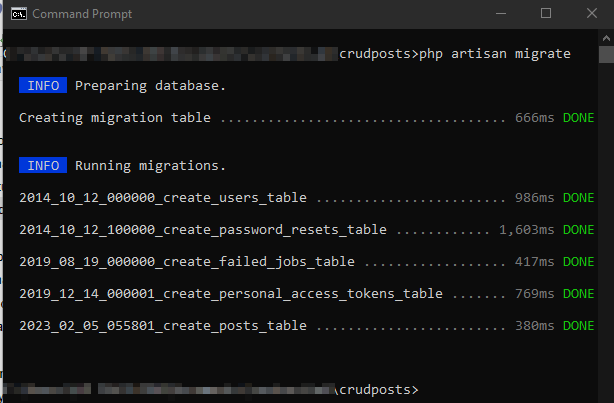Click DONE next to 1,603ms

pyautogui.click(x=578, y=230)
